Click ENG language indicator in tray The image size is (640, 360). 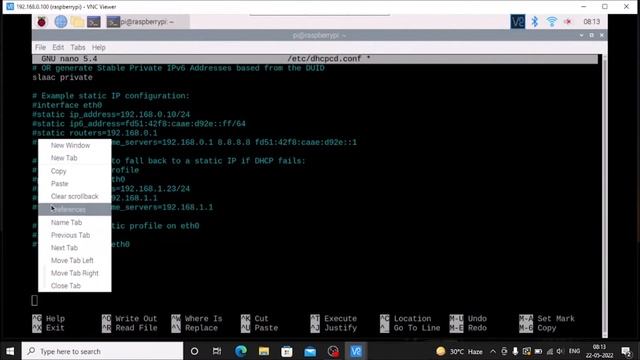574,351
